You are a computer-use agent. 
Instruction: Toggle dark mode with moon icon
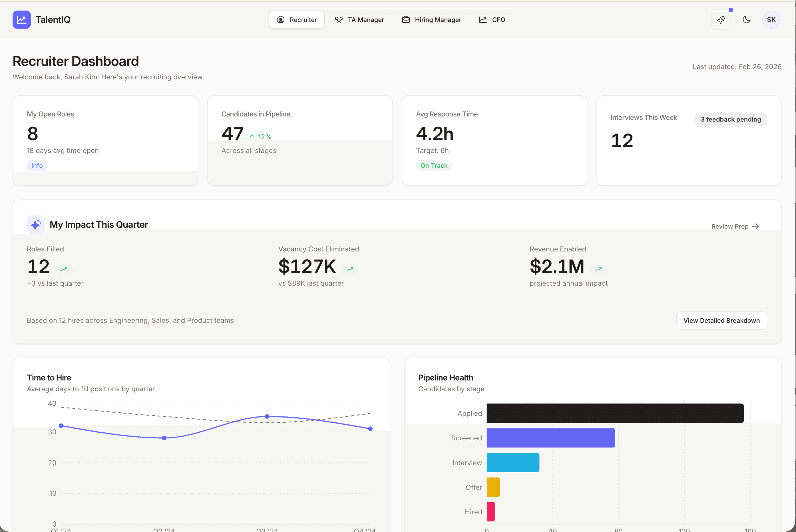tap(746, 20)
